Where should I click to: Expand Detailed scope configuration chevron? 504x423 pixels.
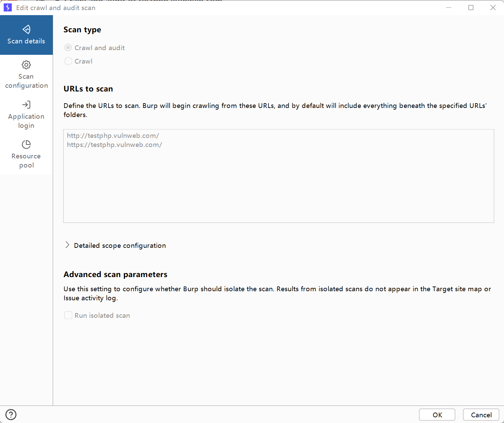[x=68, y=245]
